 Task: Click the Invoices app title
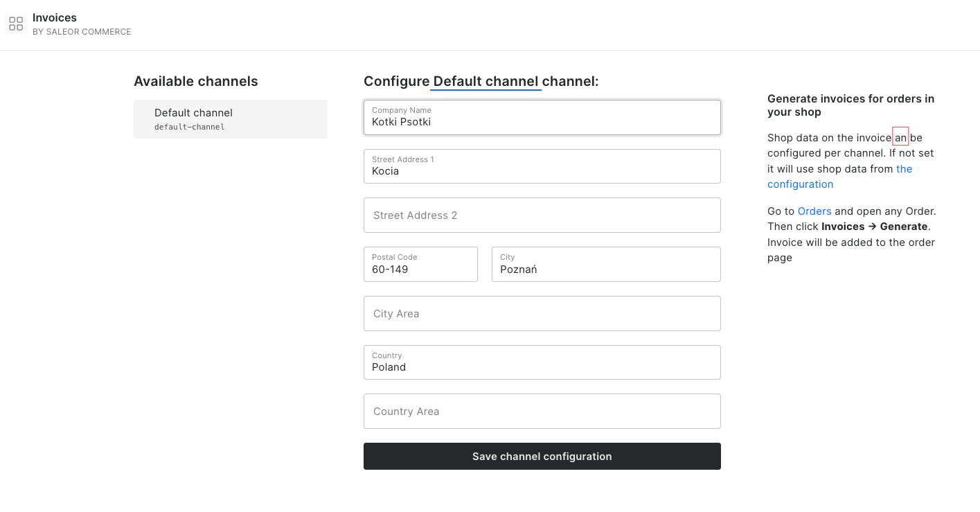[x=55, y=17]
